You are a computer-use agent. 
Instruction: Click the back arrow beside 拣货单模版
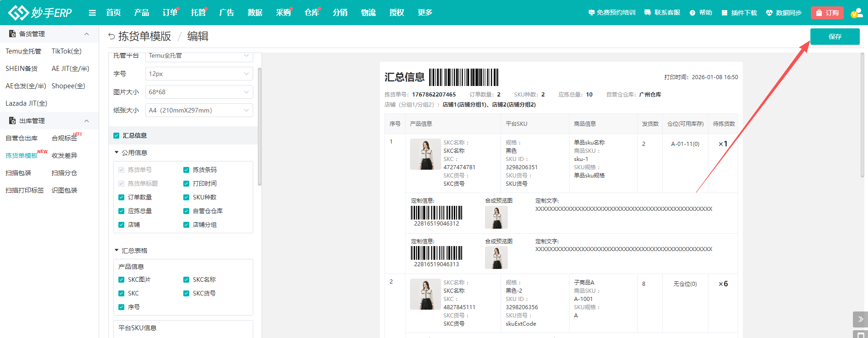tap(112, 36)
